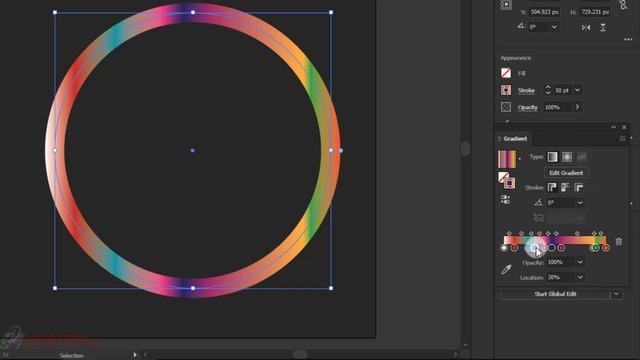Select the white gradient stop

(x=504, y=248)
